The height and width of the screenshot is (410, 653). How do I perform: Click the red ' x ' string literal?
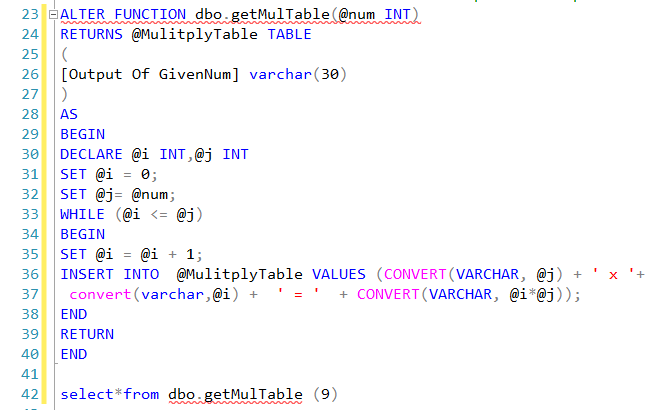(x=613, y=274)
